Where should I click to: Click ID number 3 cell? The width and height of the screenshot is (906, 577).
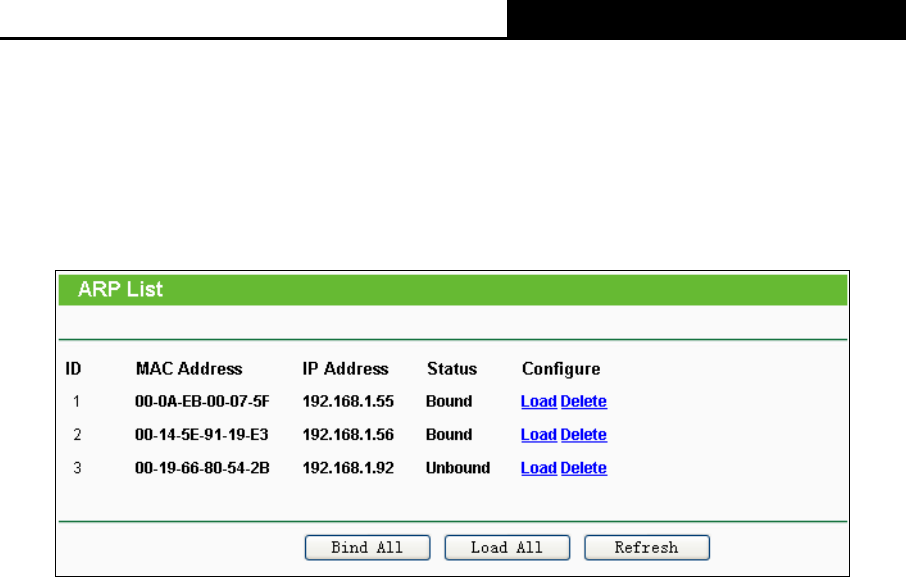click(77, 468)
